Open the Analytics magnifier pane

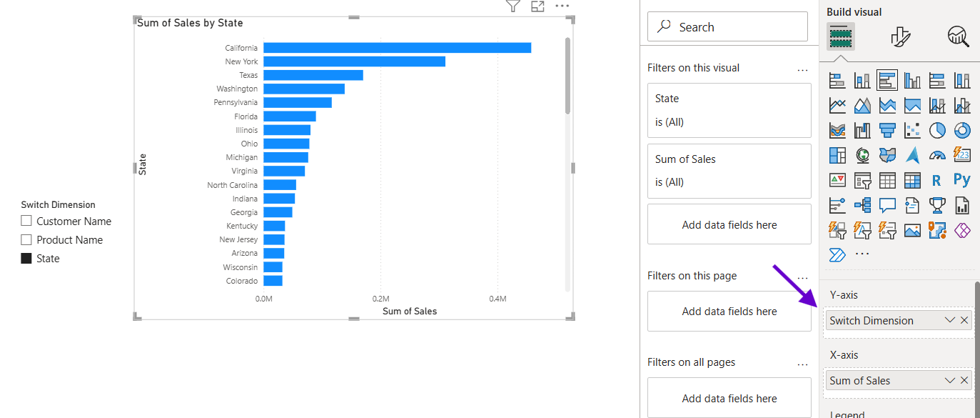(x=958, y=36)
